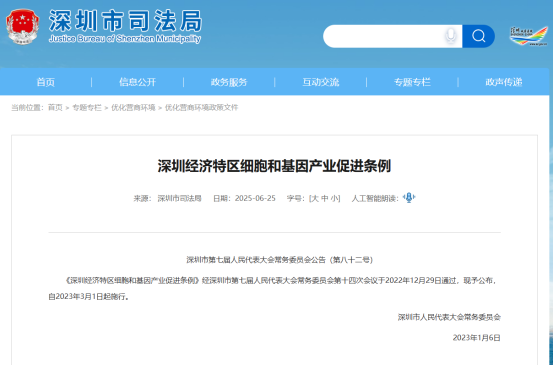Open the Shenzhen government portal rainbow logo
This screenshot has width=554, height=365.
coord(529,36)
